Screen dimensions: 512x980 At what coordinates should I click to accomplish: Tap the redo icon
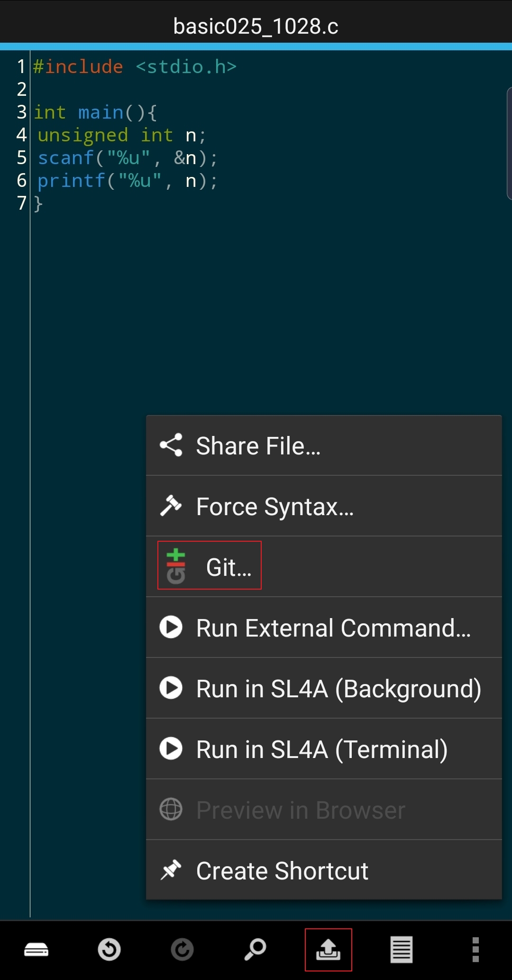pos(182,950)
